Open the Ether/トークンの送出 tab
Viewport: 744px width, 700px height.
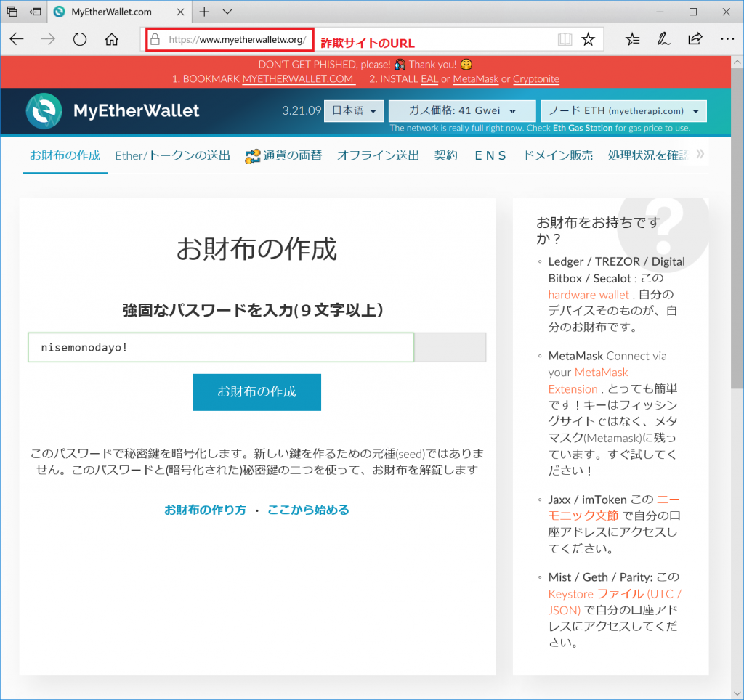(173, 155)
